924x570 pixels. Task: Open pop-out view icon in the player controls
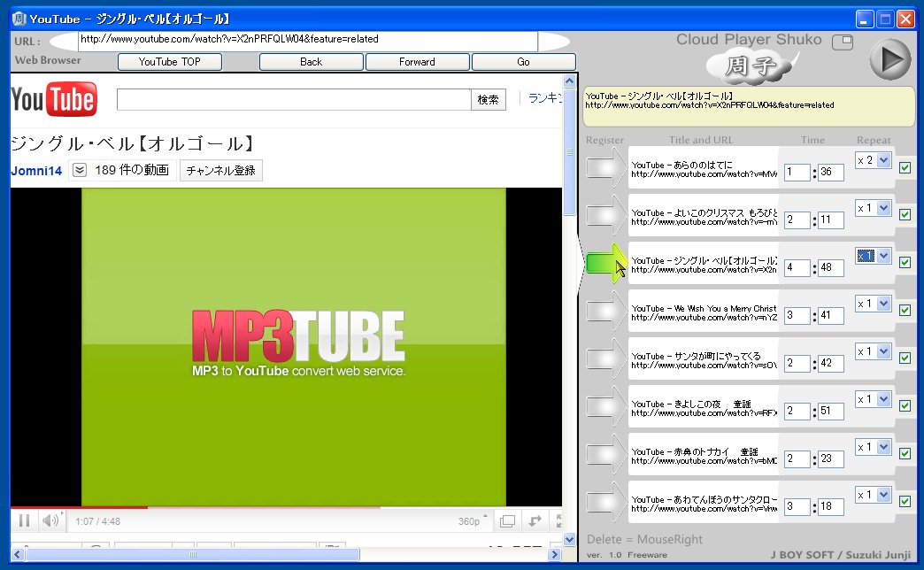[507, 521]
